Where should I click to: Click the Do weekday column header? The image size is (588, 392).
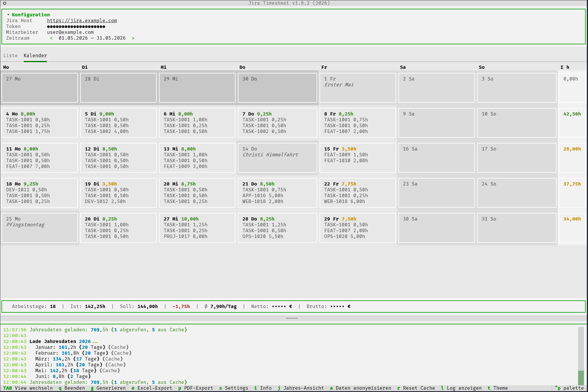click(242, 67)
